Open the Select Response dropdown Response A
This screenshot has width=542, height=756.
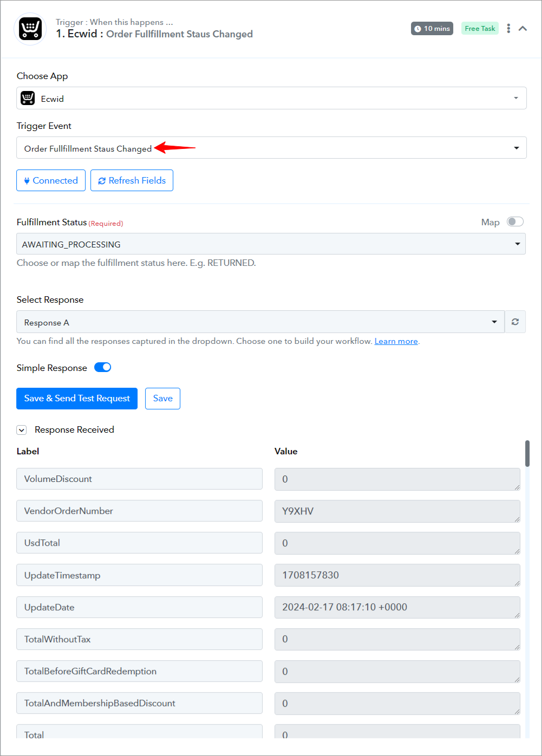coord(260,322)
